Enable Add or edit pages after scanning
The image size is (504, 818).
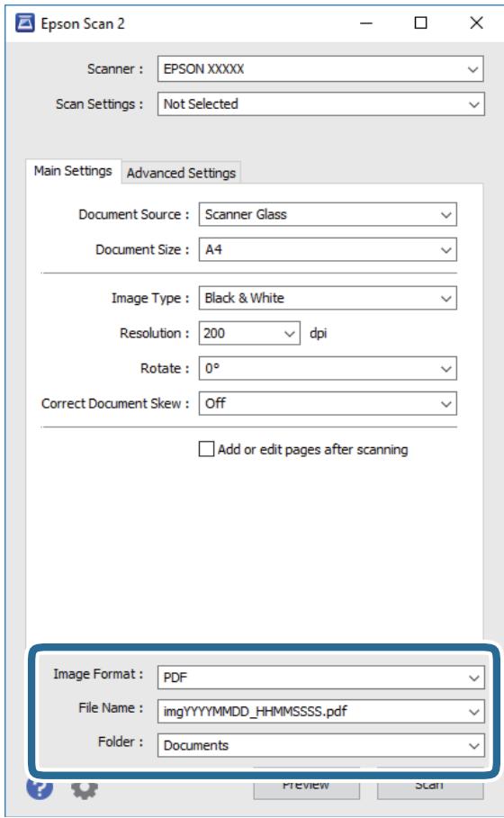206,449
